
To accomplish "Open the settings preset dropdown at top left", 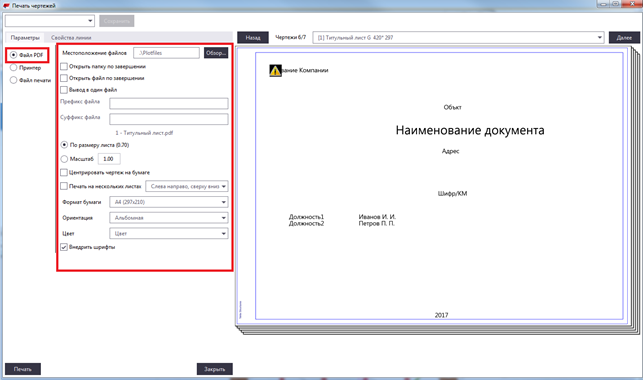I will pos(50,21).
